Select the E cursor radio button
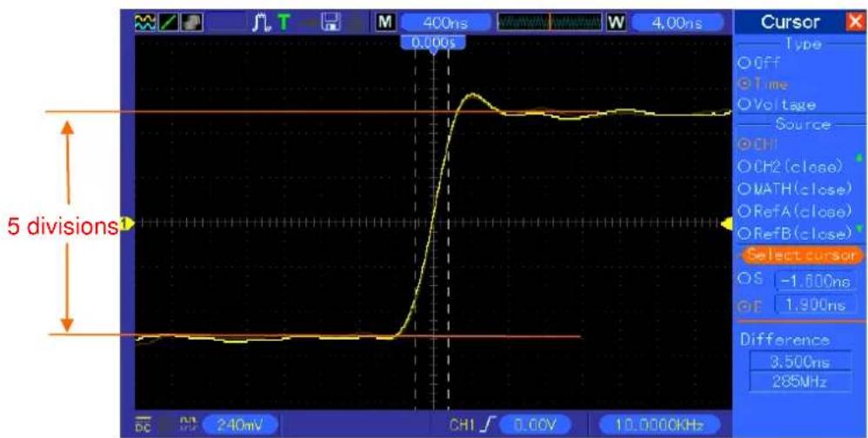868x438 pixels. (x=744, y=305)
